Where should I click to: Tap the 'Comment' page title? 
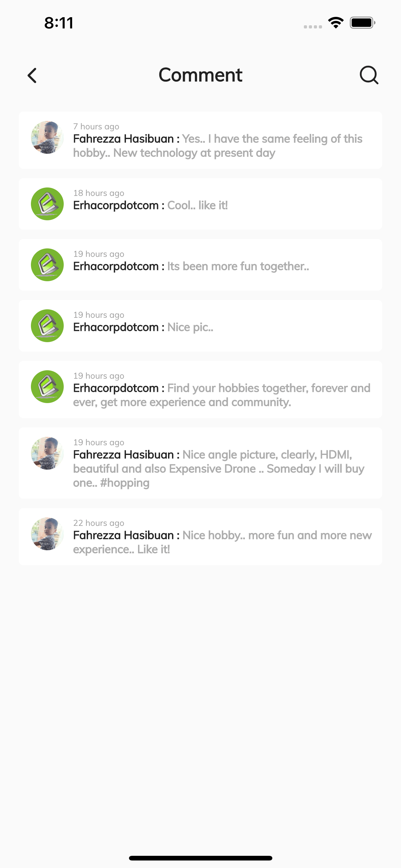[200, 75]
